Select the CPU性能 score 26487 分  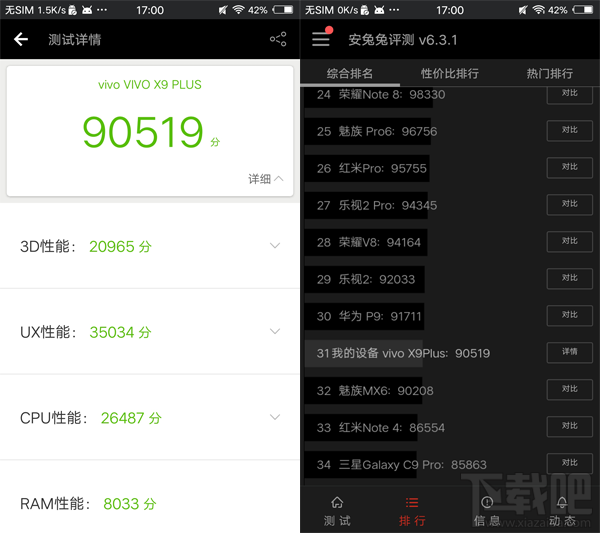[131, 418]
